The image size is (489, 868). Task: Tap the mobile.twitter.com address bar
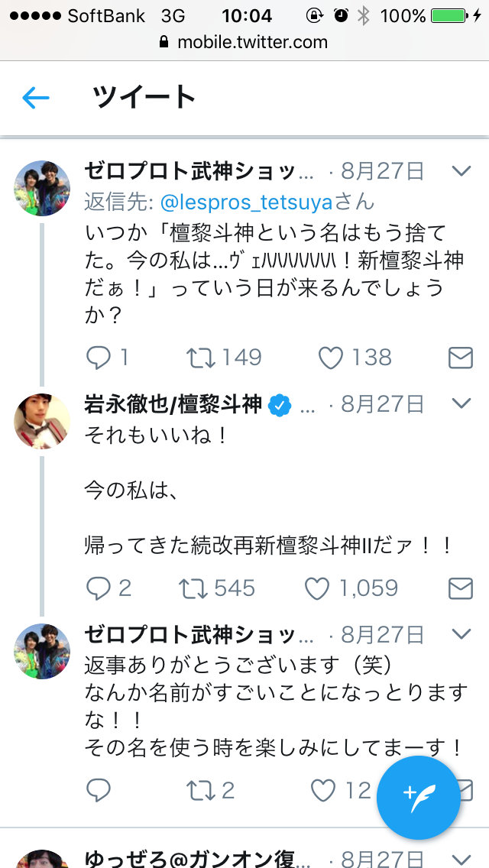coord(244,43)
